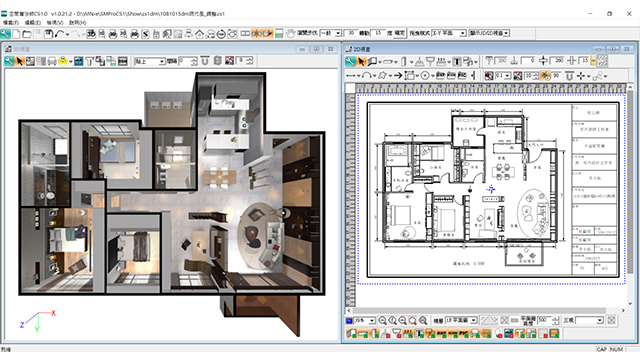Open the X-Y plane mode dropdown
640x360 pixels.
[449, 33]
